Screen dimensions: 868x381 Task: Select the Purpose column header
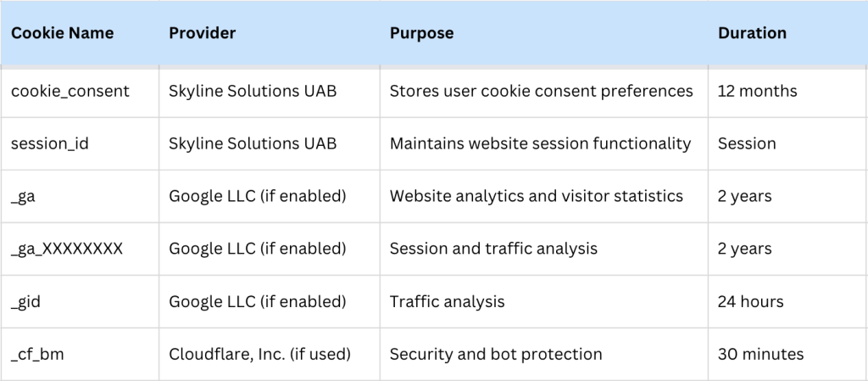(421, 33)
